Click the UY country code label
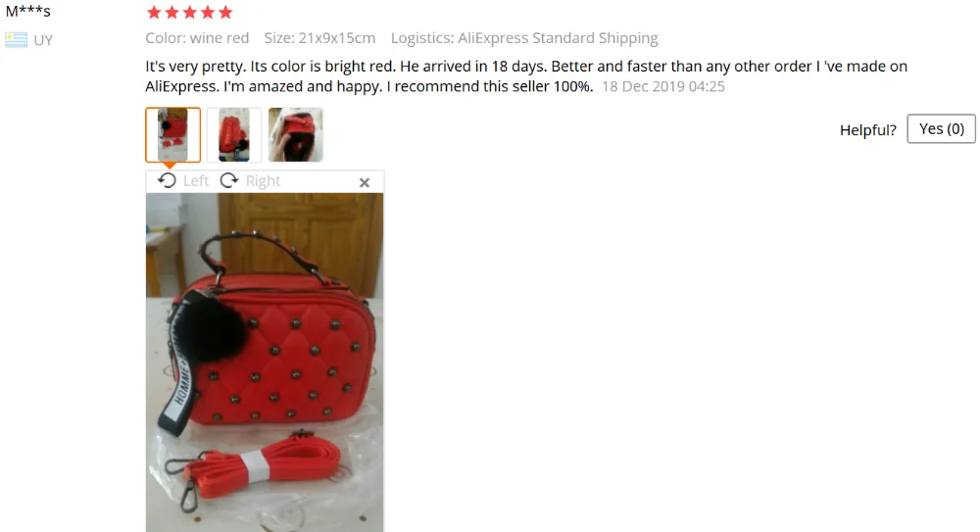980x532 pixels. tap(43, 40)
